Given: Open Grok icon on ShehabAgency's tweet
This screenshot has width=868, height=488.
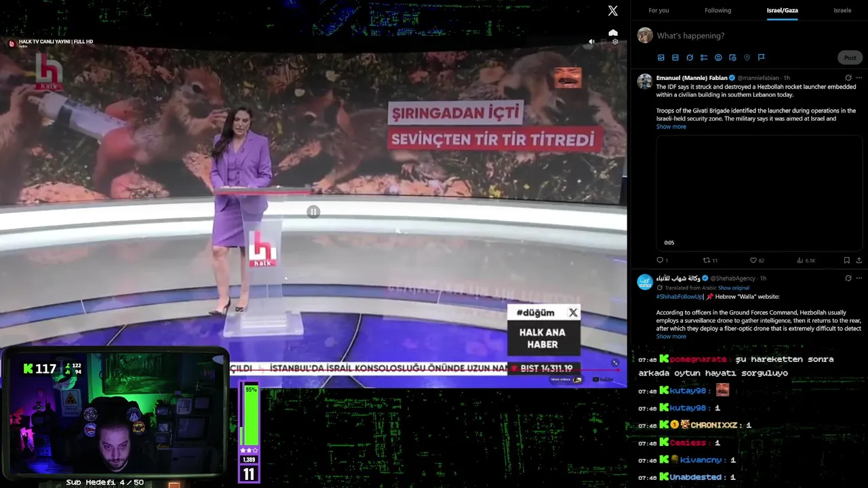Looking at the screenshot, I should pyautogui.click(x=848, y=278).
